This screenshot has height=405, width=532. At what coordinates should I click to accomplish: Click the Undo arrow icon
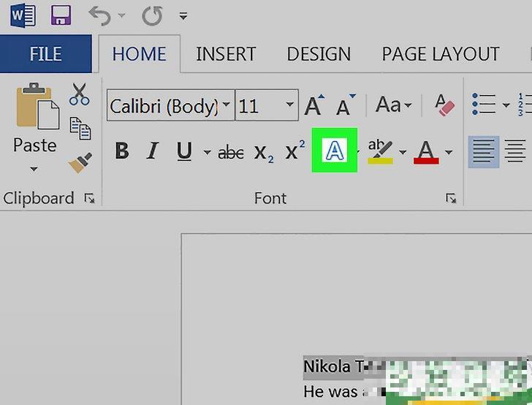pyautogui.click(x=99, y=15)
